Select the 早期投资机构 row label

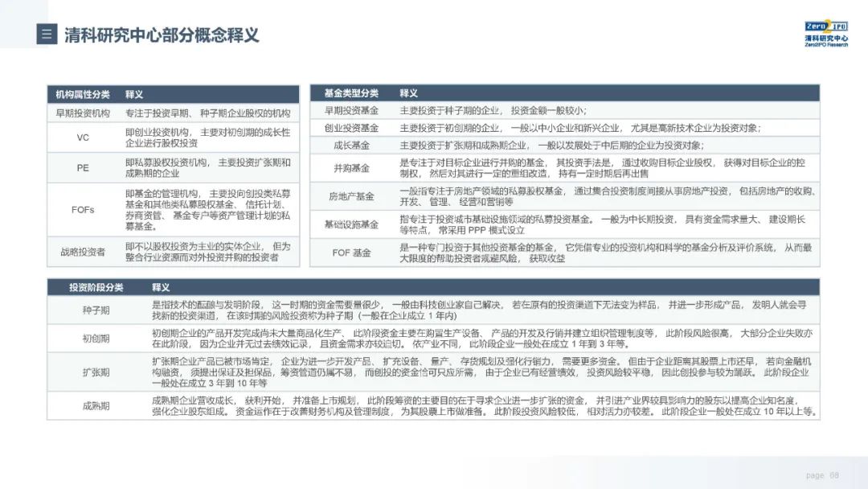[83, 113]
